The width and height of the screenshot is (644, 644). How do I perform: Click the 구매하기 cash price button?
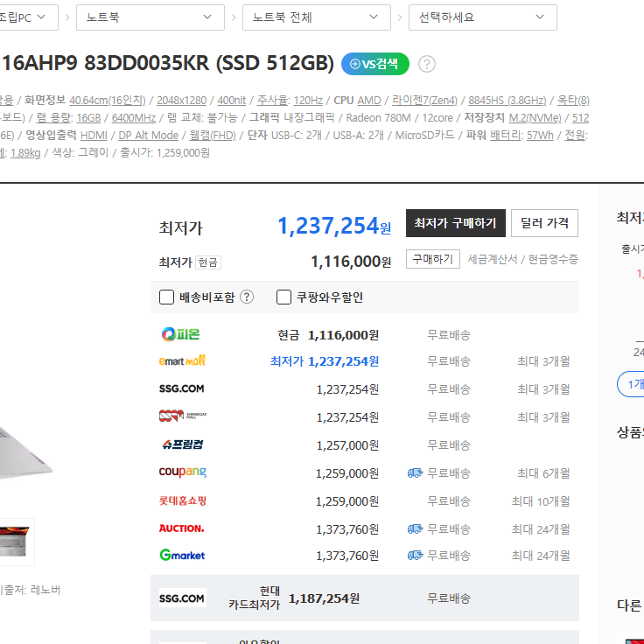click(432, 259)
